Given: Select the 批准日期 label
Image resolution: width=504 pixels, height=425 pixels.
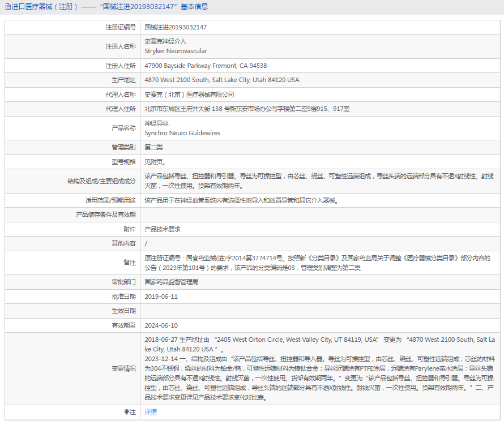Looking at the screenshot, I should pos(124,297).
